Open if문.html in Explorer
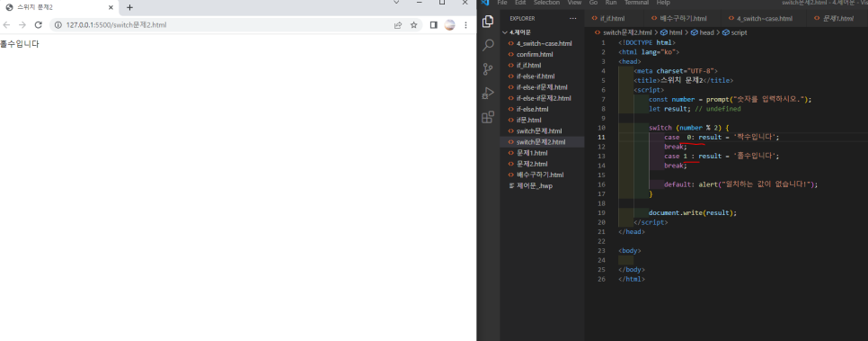Screen dimensions: 868x341 point(543,120)
